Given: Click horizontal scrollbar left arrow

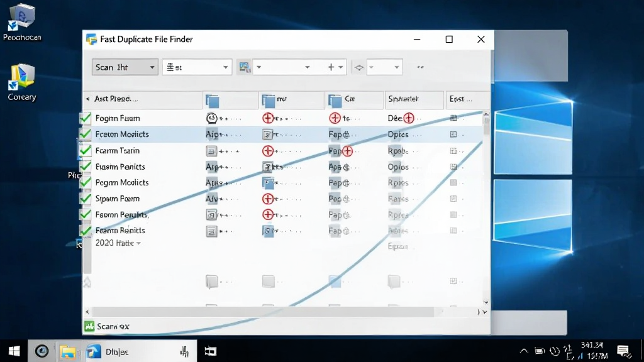Looking at the screenshot, I should pyautogui.click(x=87, y=312).
